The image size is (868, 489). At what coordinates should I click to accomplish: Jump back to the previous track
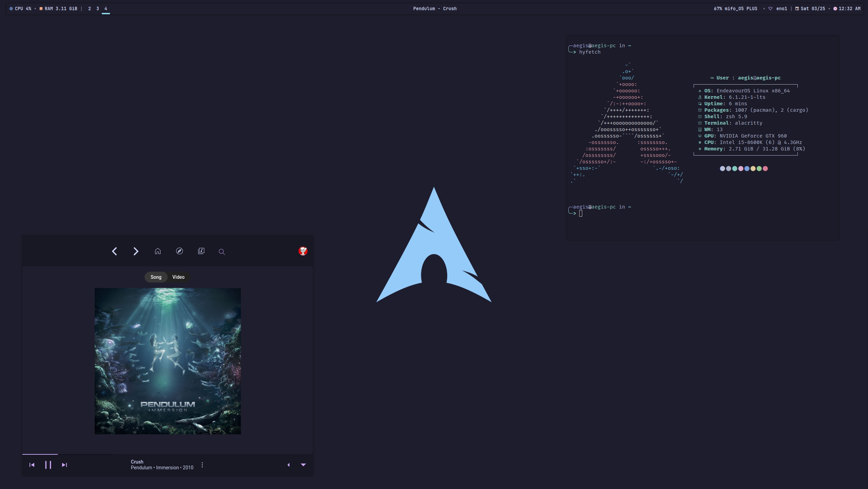[x=32, y=465]
